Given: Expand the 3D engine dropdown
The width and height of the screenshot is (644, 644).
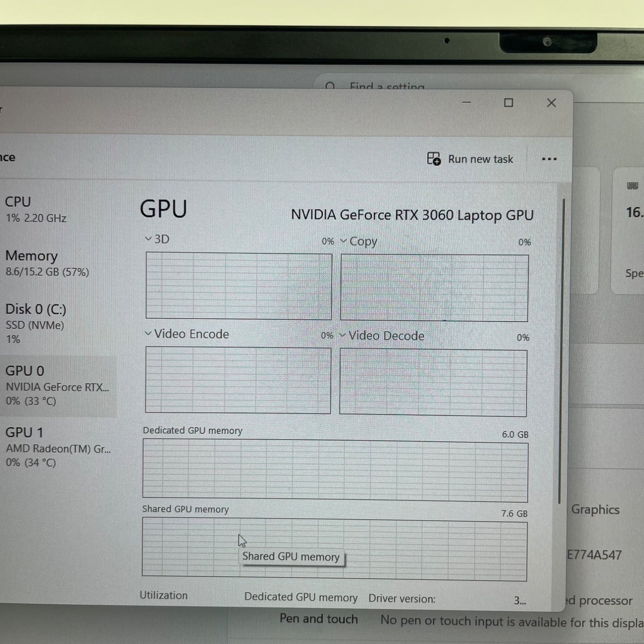Looking at the screenshot, I should point(149,239).
